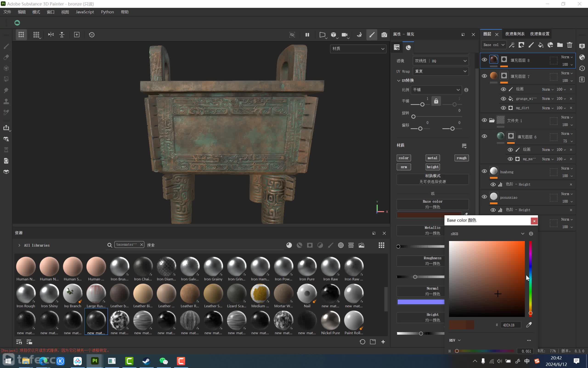Switch asset panel grid view size
The image size is (588, 368).
[x=382, y=245]
